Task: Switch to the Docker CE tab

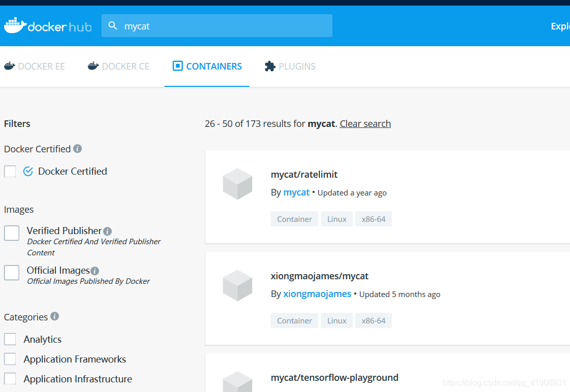Action: 118,66
